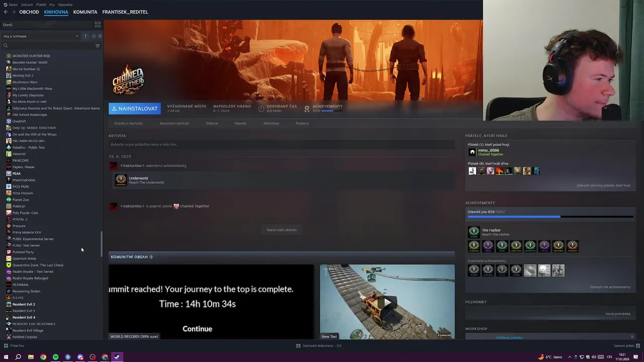Click the library list scrollbar thumb
Screen dimensions: 644x362
tap(102, 243)
